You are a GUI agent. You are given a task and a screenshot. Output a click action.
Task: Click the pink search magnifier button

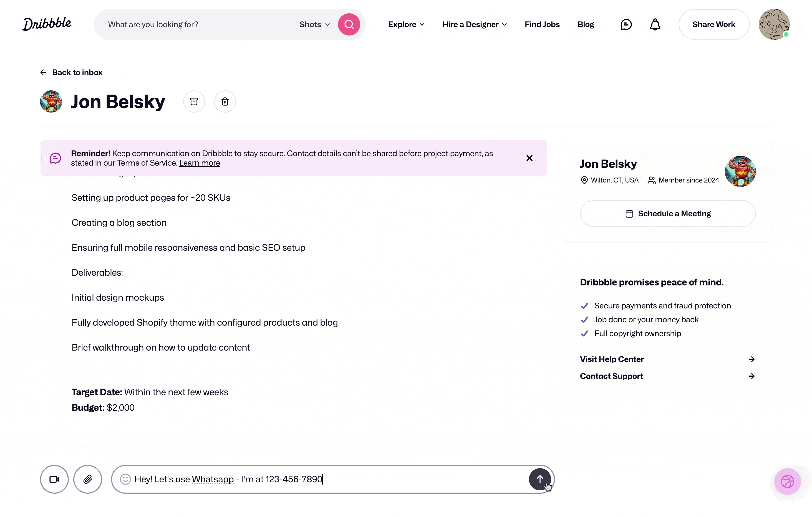pos(349,24)
